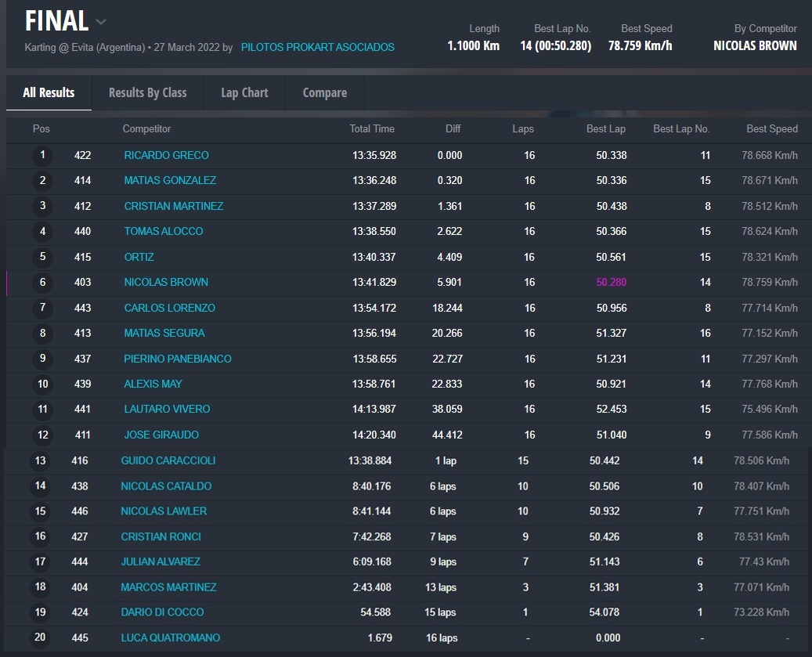The image size is (812, 657).
Task: Open NICOLAS BROWN in the results table
Action: click(166, 282)
